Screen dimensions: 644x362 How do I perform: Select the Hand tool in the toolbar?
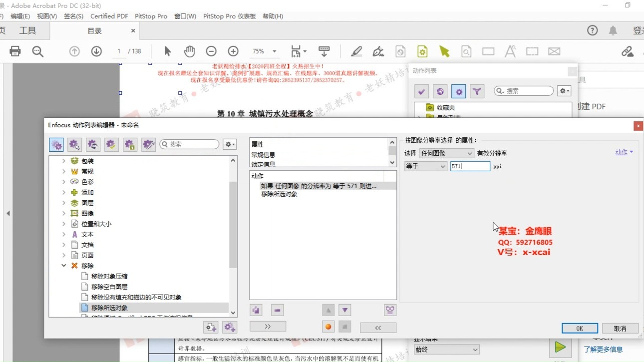pos(190,50)
